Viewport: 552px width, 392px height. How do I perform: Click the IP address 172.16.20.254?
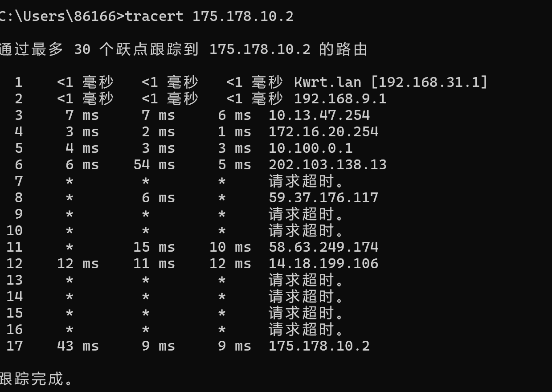point(323,132)
